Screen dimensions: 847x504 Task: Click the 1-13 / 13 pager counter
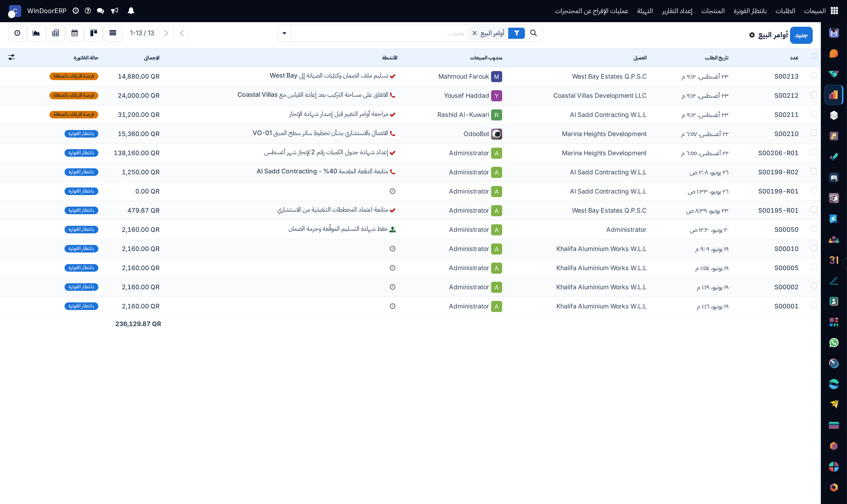pos(142,33)
